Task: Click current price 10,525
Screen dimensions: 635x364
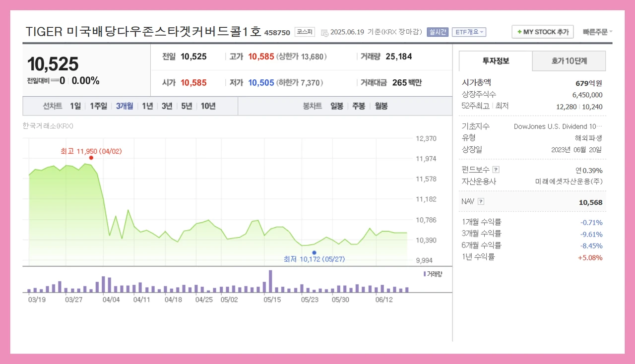Action: click(x=53, y=64)
